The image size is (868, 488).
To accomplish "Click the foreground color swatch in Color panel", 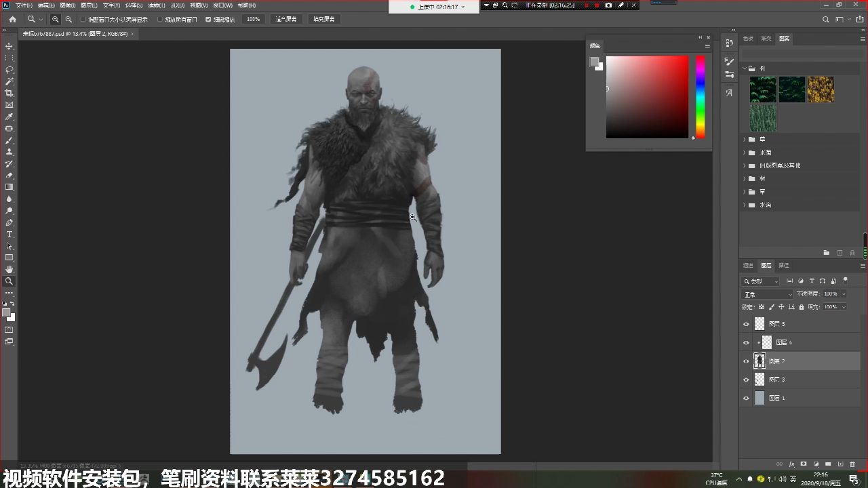I will pos(594,62).
